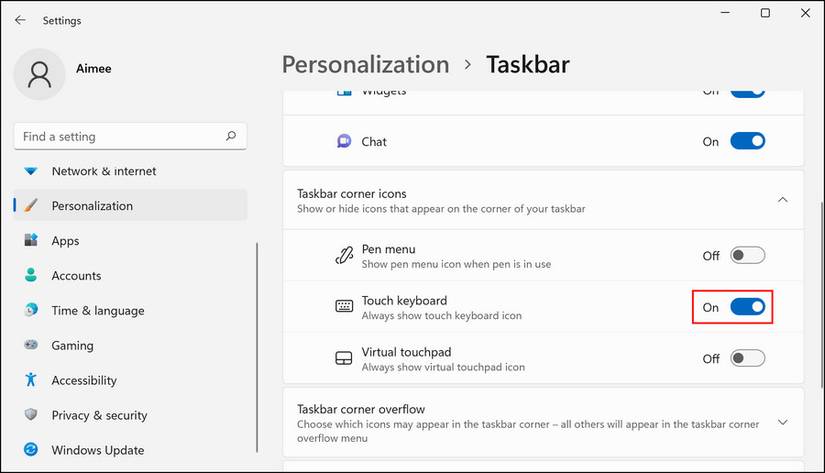The image size is (825, 473).
Task: Click the Taskbar page title
Action: (528, 65)
